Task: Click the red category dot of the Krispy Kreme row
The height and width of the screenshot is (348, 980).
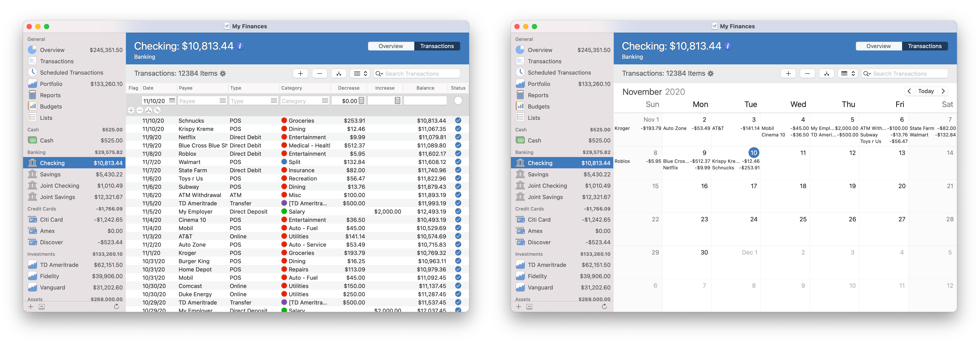Action: tap(284, 129)
